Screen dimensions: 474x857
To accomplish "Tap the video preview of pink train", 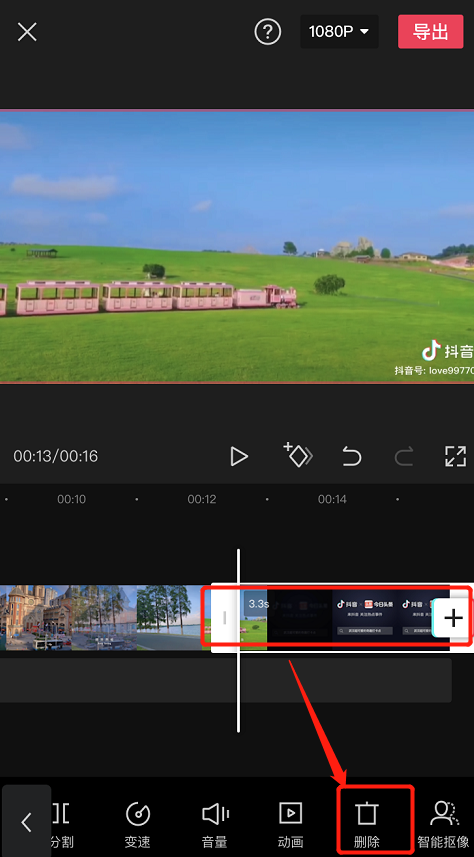I will click(237, 246).
